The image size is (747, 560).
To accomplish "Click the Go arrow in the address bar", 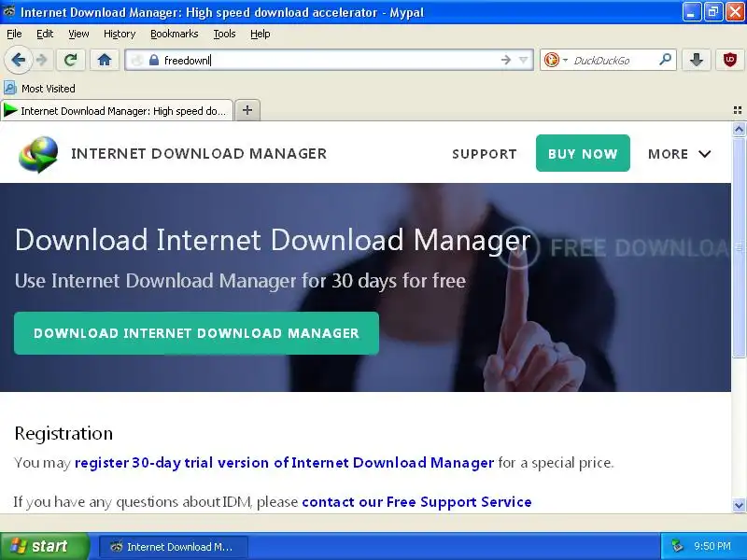I will (x=506, y=60).
